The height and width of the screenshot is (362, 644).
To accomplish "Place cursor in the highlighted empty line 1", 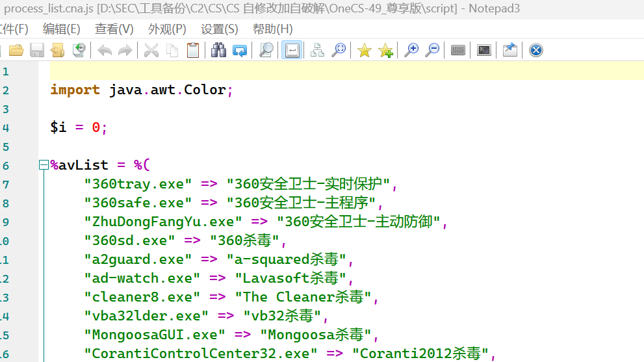I will click(346, 71).
